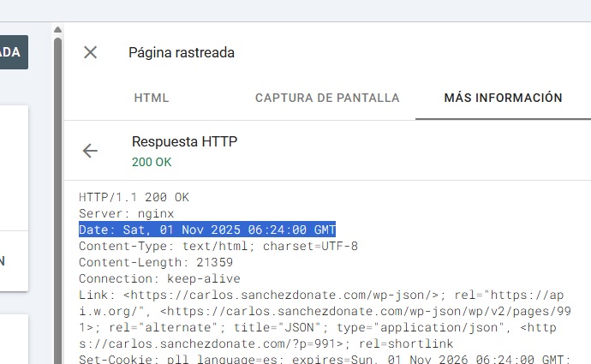Click the Respuesta HTTP heading

(184, 141)
